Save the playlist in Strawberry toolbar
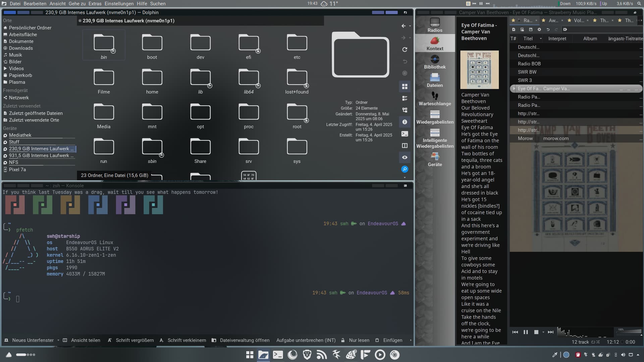 coord(531,29)
